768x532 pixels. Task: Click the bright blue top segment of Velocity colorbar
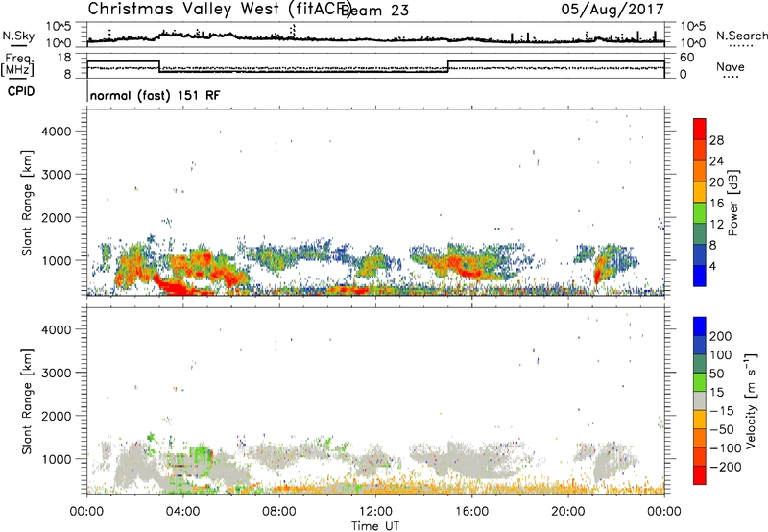pyautogui.click(x=700, y=326)
